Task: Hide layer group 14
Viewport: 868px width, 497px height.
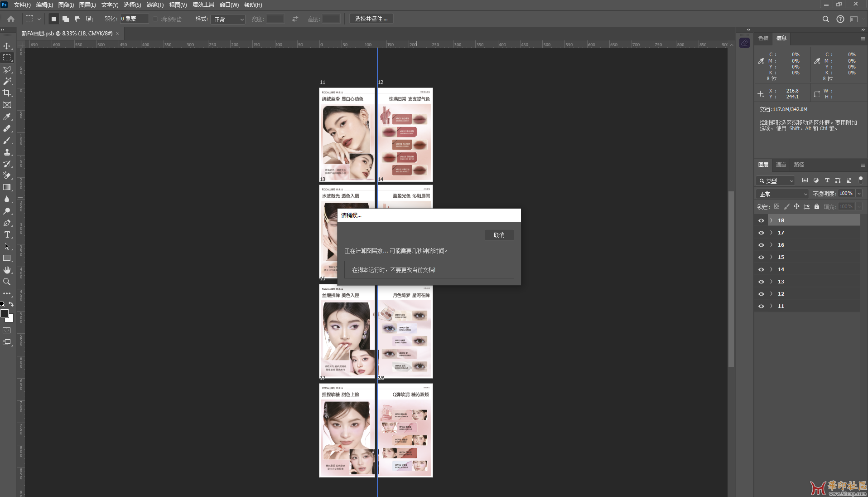Action: point(761,269)
